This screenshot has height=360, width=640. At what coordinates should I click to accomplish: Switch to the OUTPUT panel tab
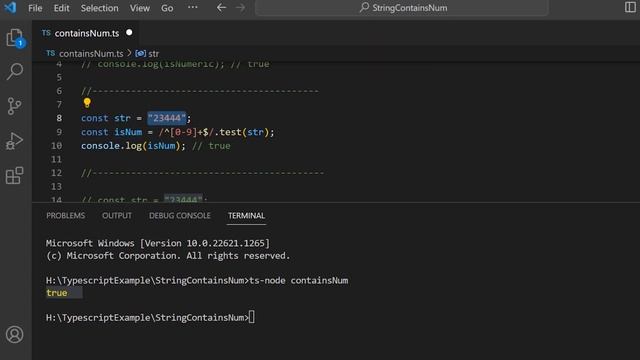pos(117,216)
